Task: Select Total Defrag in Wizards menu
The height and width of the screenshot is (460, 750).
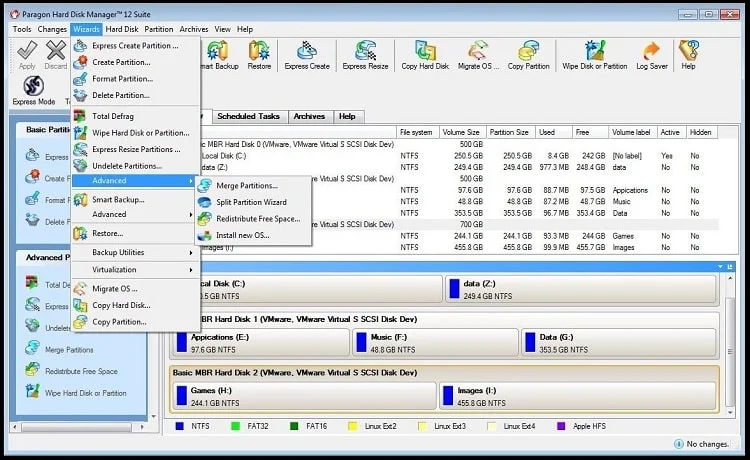Action: tap(135, 116)
